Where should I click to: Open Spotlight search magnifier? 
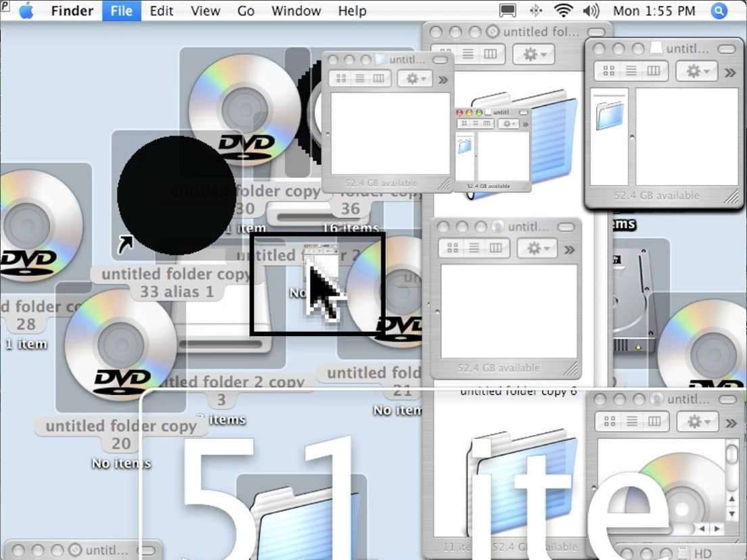pos(719,10)
